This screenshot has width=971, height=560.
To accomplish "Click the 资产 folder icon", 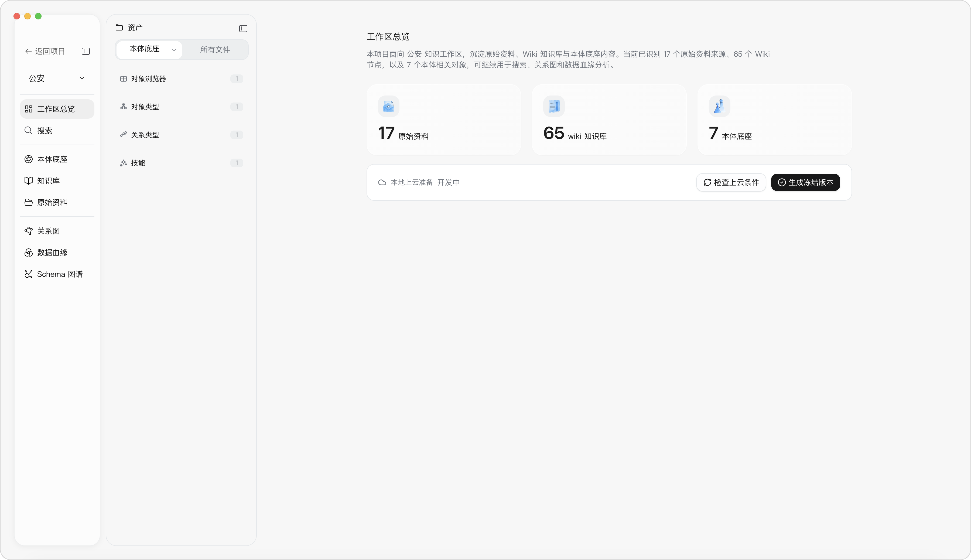I will click(x=119, y=27).
